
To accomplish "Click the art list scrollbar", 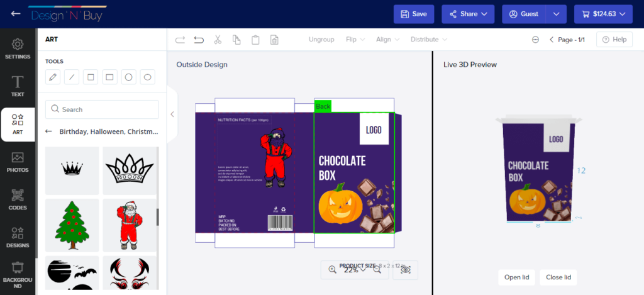I will (157, 217).
